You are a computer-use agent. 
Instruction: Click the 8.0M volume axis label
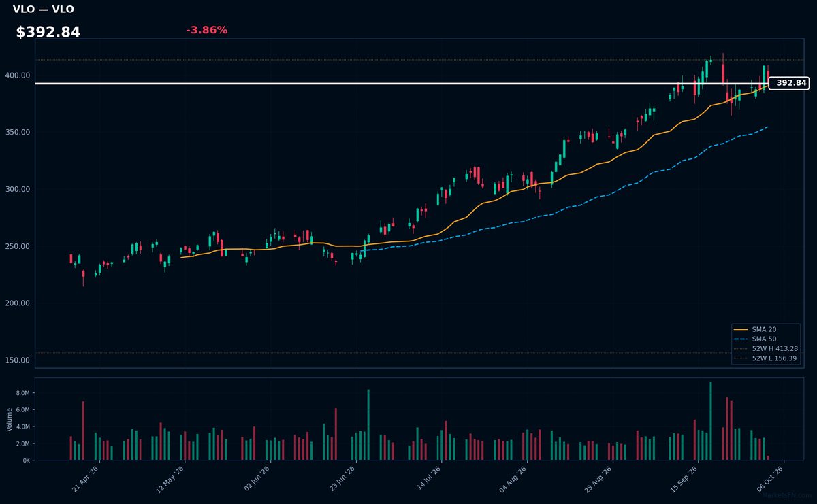tap(22, 393)
